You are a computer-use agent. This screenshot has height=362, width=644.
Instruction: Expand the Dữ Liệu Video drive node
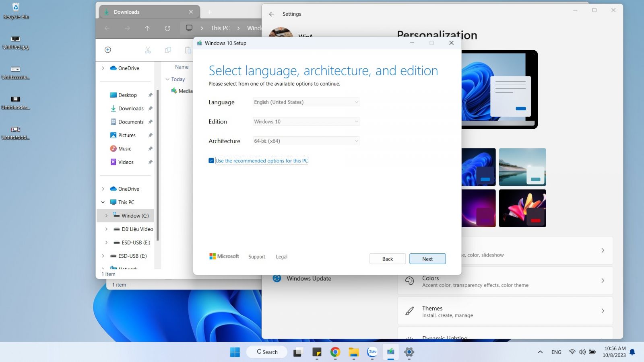point(106,229)
